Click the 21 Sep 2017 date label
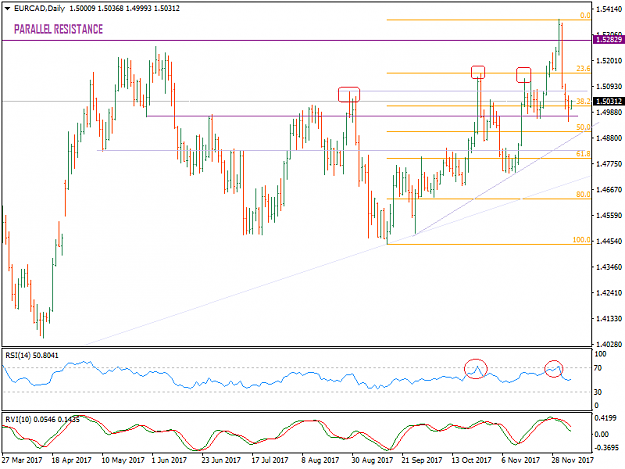 tap(422, 460)
